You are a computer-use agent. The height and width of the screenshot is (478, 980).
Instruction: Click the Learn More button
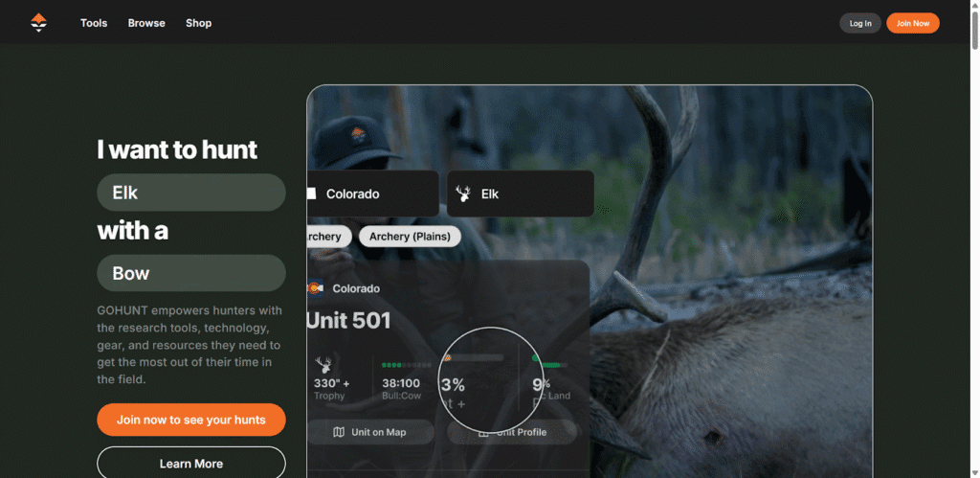coord(191,464)
